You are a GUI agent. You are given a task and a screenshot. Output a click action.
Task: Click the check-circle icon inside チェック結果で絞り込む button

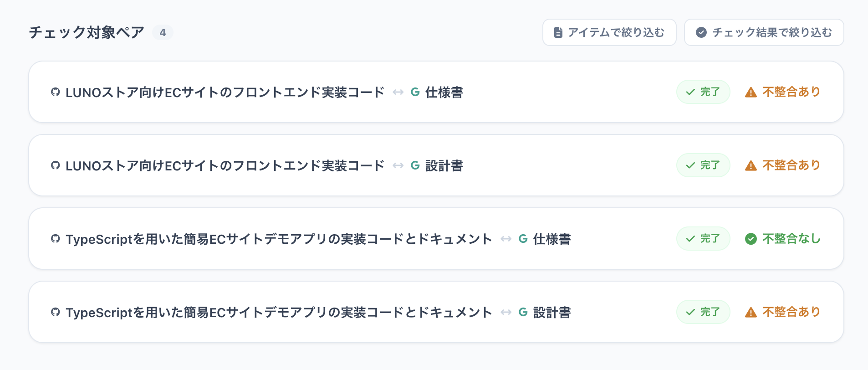701,32
